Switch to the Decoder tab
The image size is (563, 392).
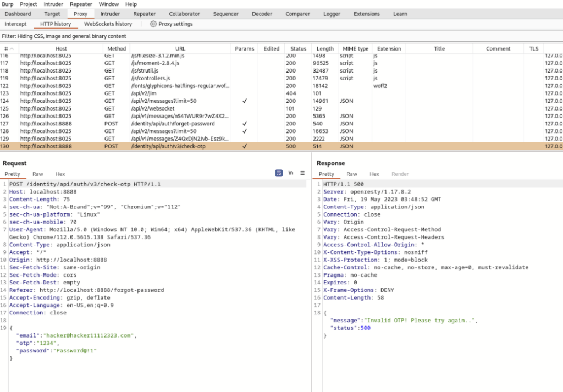[262, 14]
